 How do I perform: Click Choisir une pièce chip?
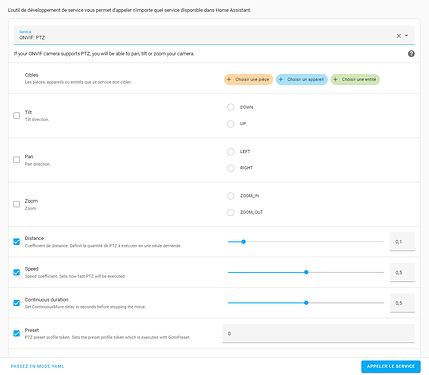click(x=248, y=79)
